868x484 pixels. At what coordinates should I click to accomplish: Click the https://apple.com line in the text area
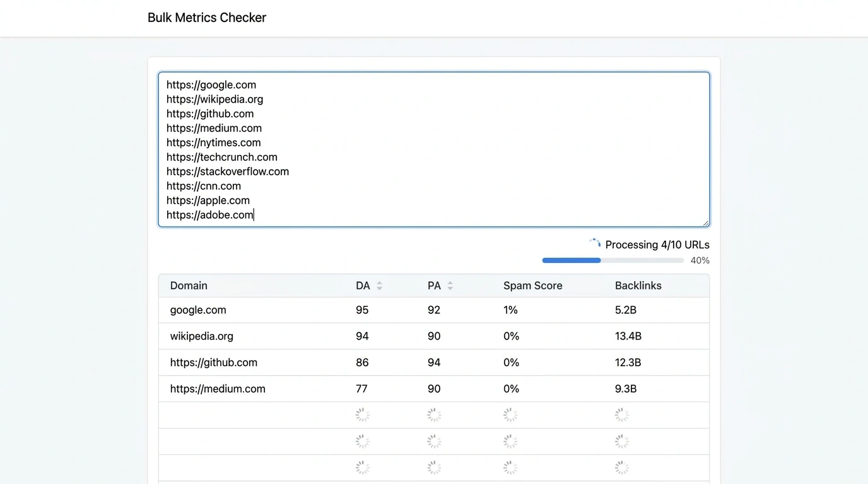click(208, 200)
